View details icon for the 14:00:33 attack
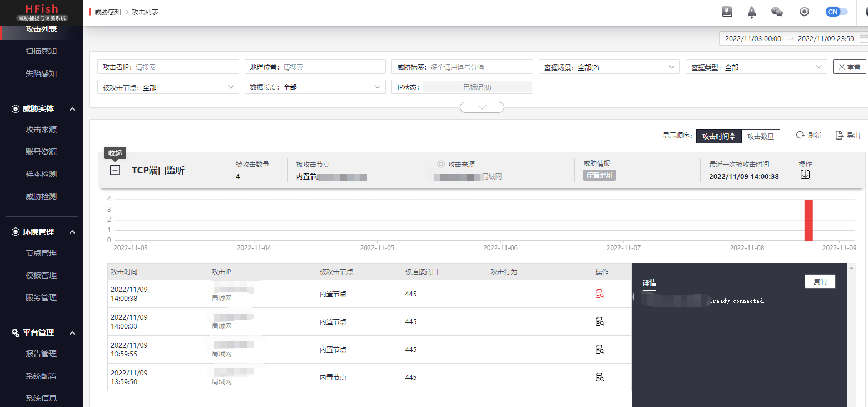 pos(599,321)
